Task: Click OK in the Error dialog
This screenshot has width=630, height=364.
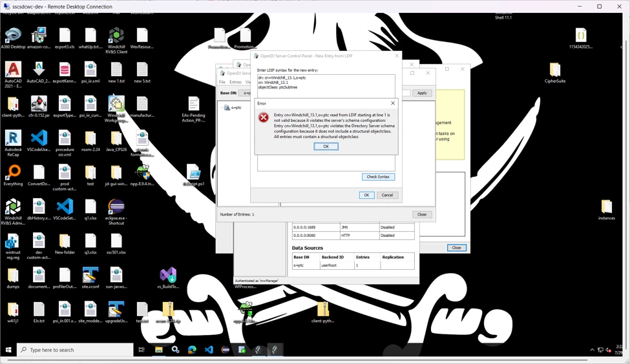Action: 326,147
